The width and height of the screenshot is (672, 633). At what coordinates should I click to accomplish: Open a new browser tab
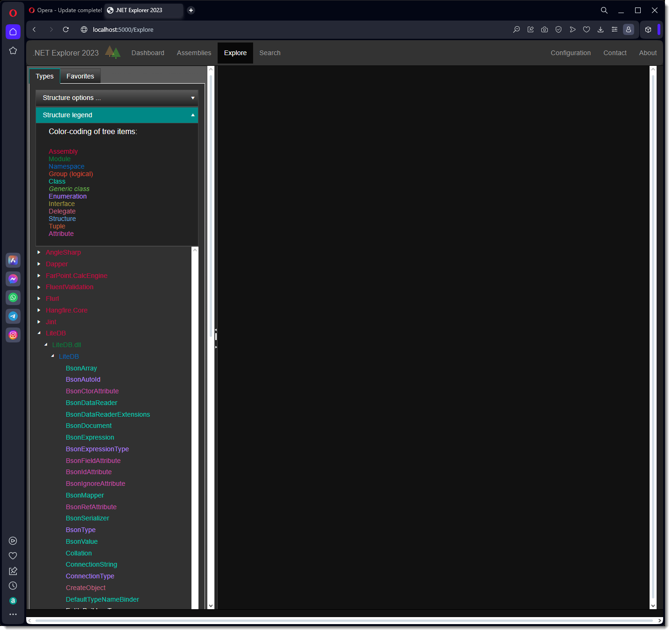(x=191, y=10)
